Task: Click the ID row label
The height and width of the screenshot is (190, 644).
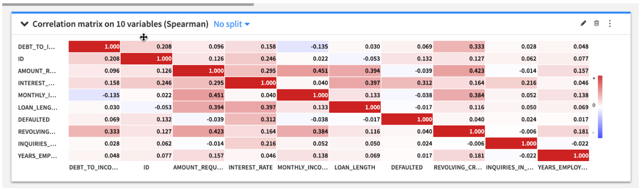Action: tap(21, 59)
